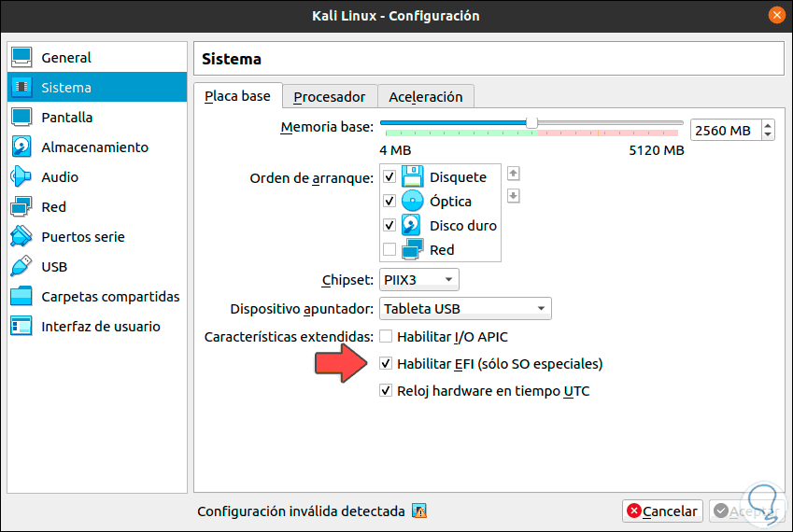Select the Disco duro icon in boot order
The width and height of the screenshot is (793, 532).
[x=412, y=225]
